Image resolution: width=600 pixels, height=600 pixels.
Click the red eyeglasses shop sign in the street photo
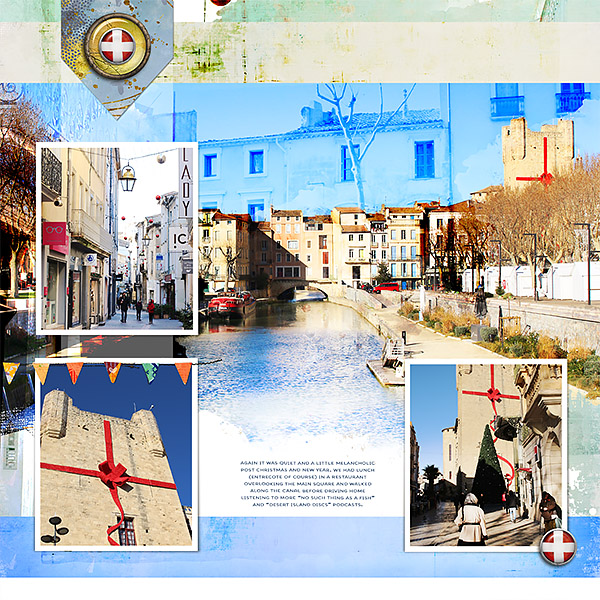(54, 233)
